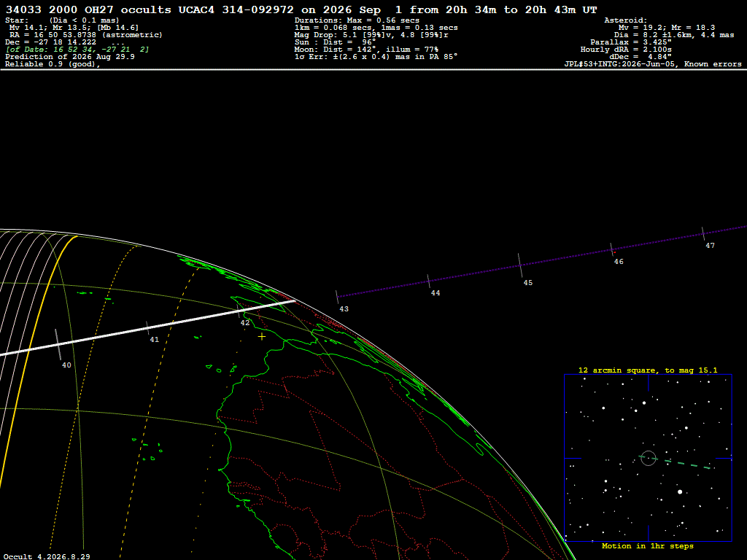Click the minute 42 marker on track
Screen dimensions: 747x560
[x=239, y=311]
